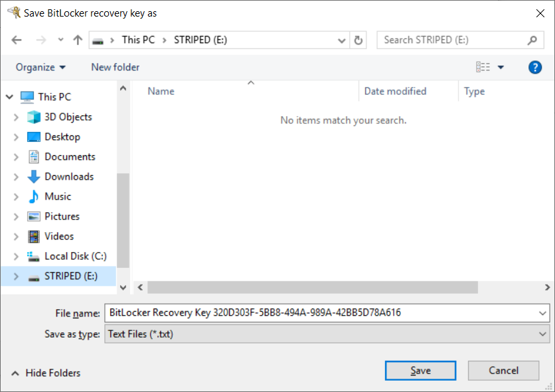Select the 3D Objects cube icon
This screenshot has width=555, height=392.
tap(34, 117)
